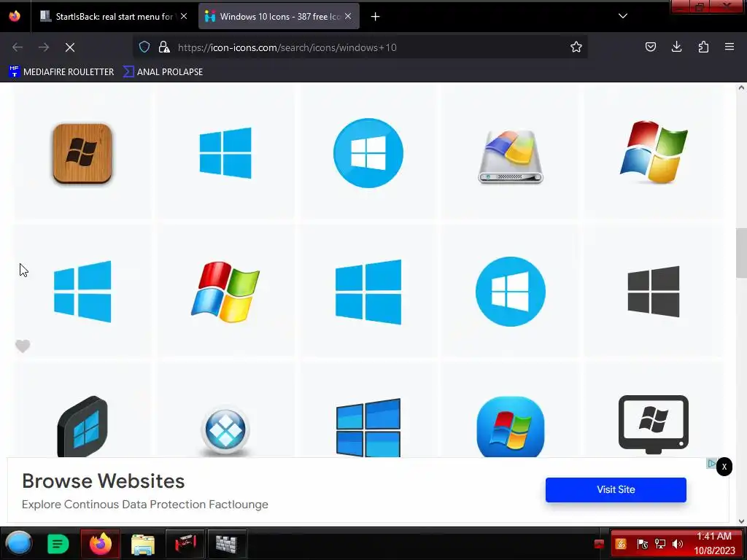Image resolution: width=747 pixels, height=560 pixels.
Task: Open File Explorer from taskbar
Action: coord(142,544)
